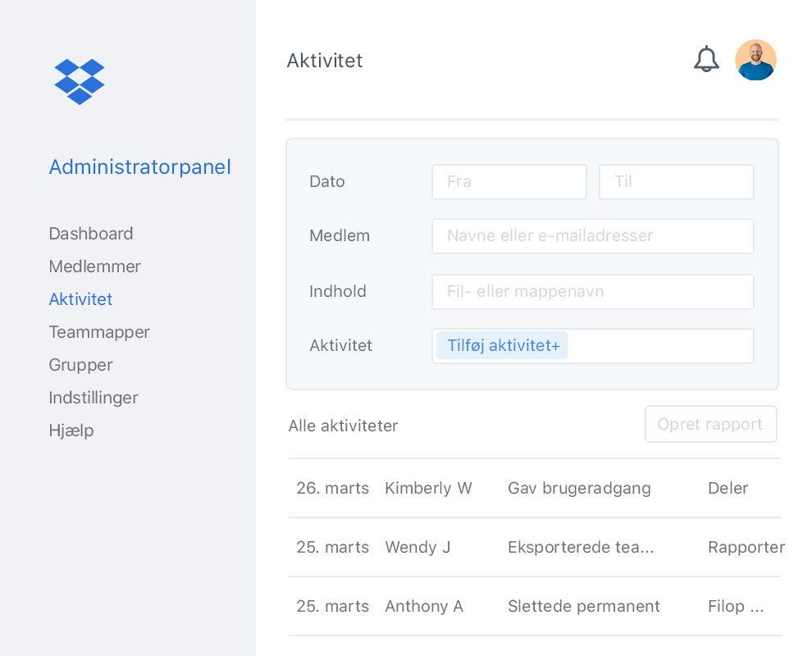Select the Gav brugeradgang cell
812x656 pixels.
(580, 488)
